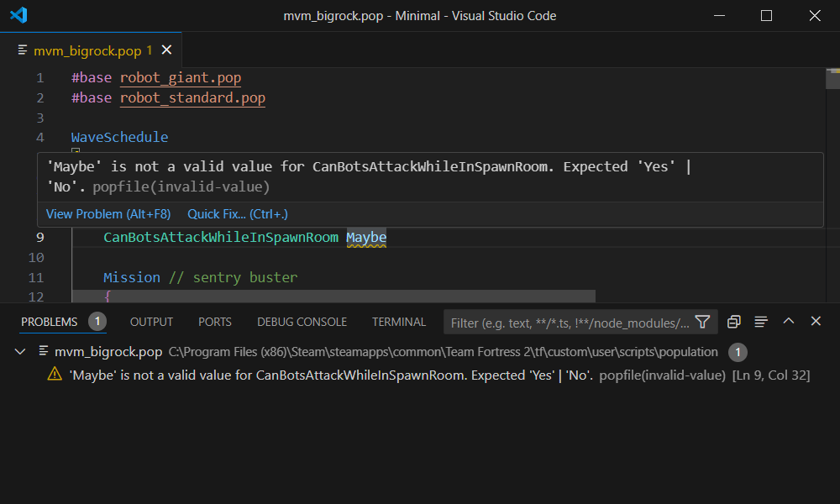Open the problems filter options funnel icon
This screenshot has width=840, height=504.
(x=703, y=322)
